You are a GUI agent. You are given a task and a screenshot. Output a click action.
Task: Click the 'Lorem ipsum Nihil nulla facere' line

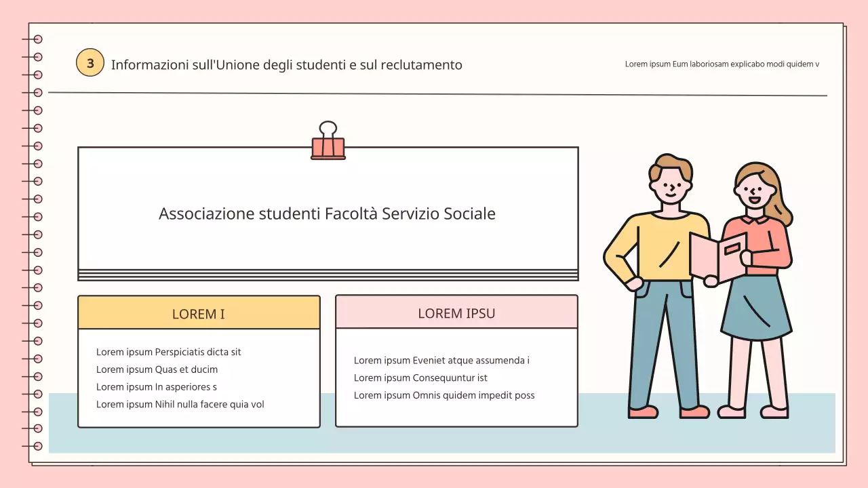coord(180,405)
